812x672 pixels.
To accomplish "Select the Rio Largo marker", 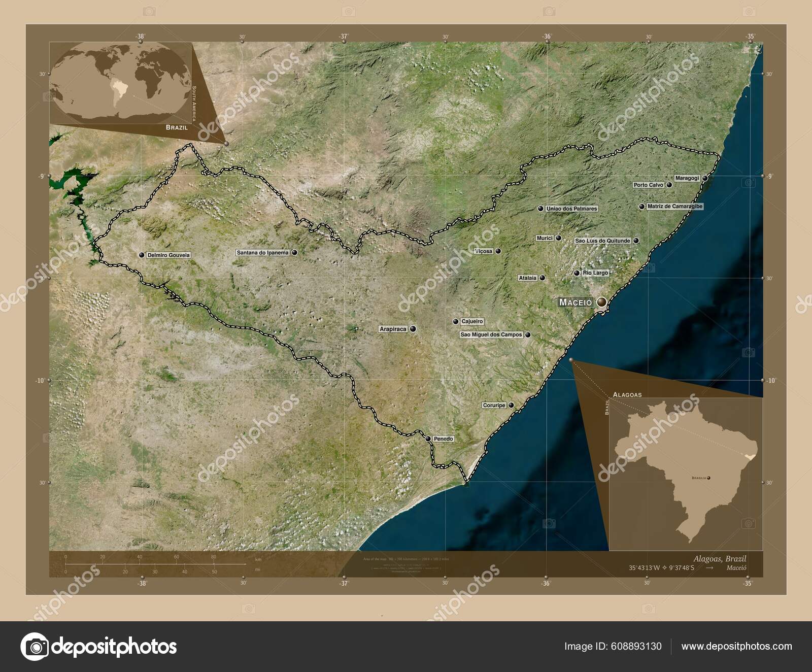I will tap(577, 273).
